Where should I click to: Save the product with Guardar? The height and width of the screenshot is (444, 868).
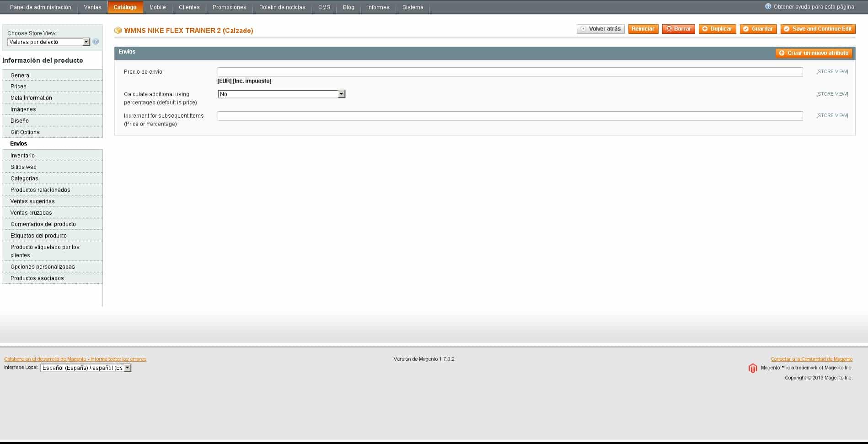758,29
